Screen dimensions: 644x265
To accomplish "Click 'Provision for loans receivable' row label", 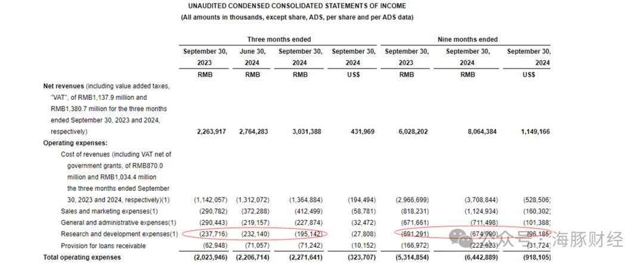I will [103, 246].
